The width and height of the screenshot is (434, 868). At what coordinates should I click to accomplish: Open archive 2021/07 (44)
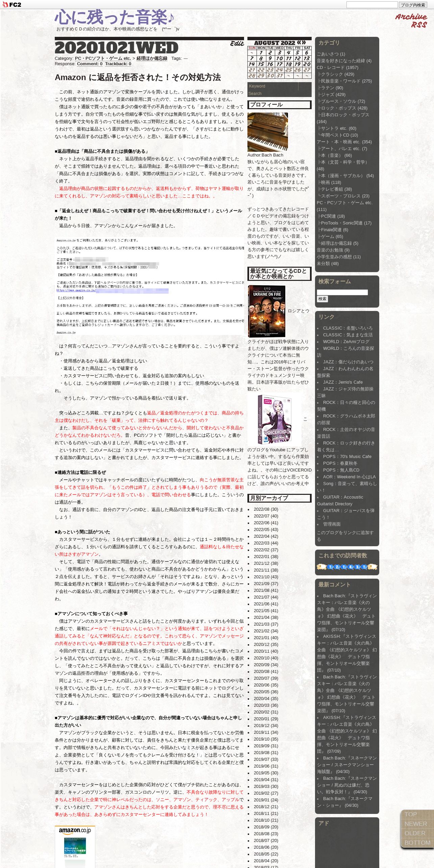tap(266, 597)
